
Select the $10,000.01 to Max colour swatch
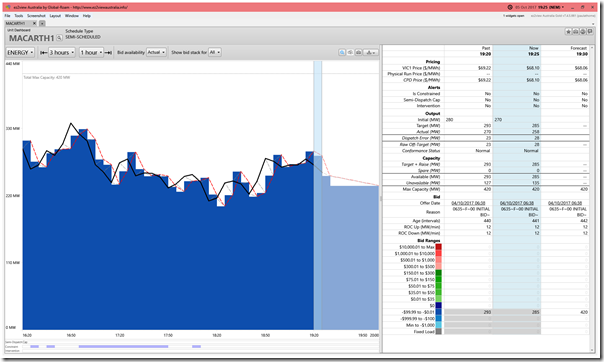click(x=438, y=247)
